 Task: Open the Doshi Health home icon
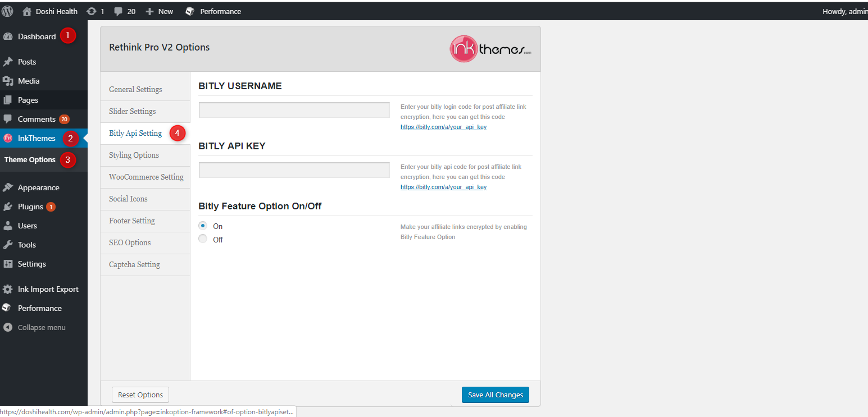coord(26,11)
